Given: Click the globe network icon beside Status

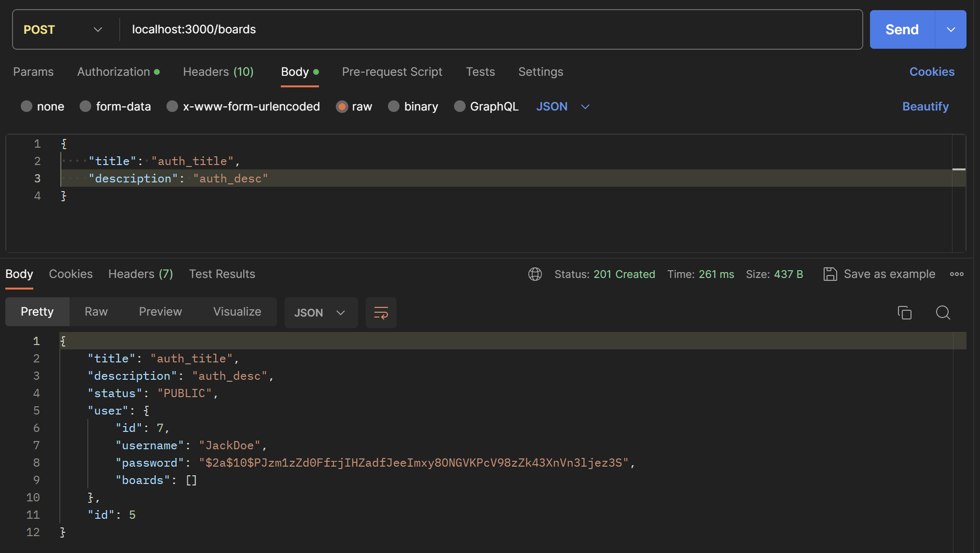Looking at the screenshot, I should coord(535,274).
